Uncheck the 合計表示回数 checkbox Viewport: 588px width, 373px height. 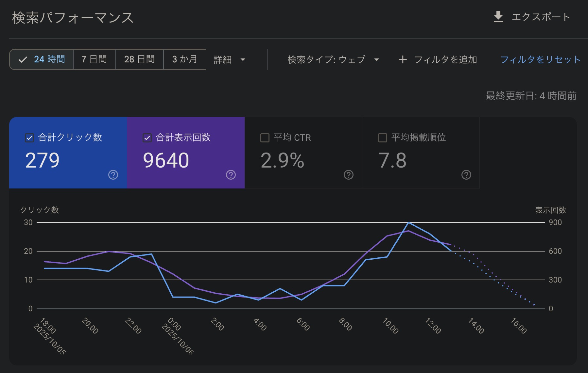click(x=147, y=138)
